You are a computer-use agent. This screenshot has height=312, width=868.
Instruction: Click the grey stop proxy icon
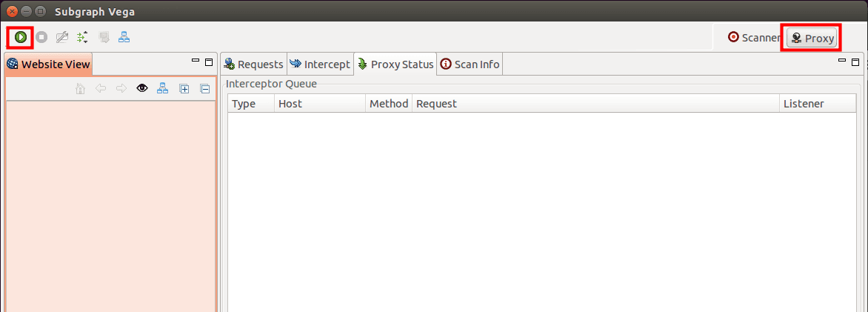click(x=41, y=38)
